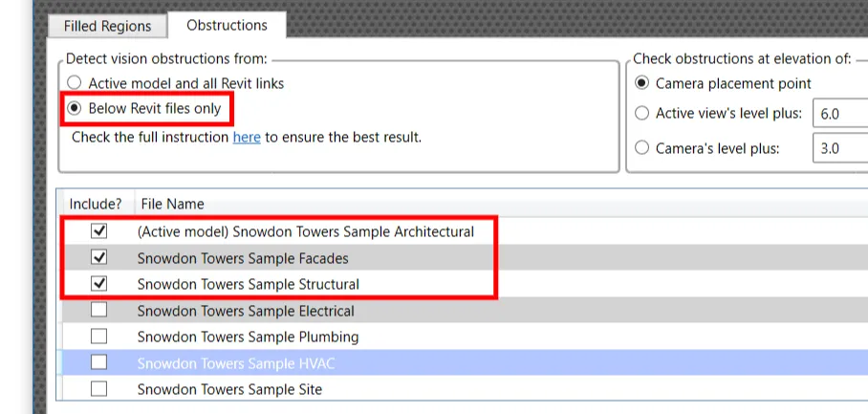Click the File Name column header

pyautogui.click(x=173, y=204)
